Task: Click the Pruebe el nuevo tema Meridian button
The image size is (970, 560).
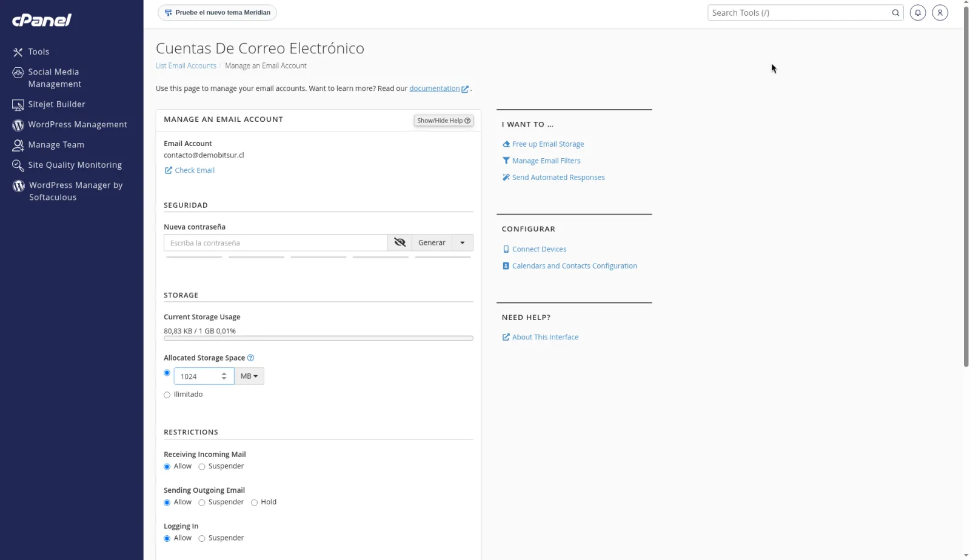Action: pyautogui.click(x=217, y=13)
